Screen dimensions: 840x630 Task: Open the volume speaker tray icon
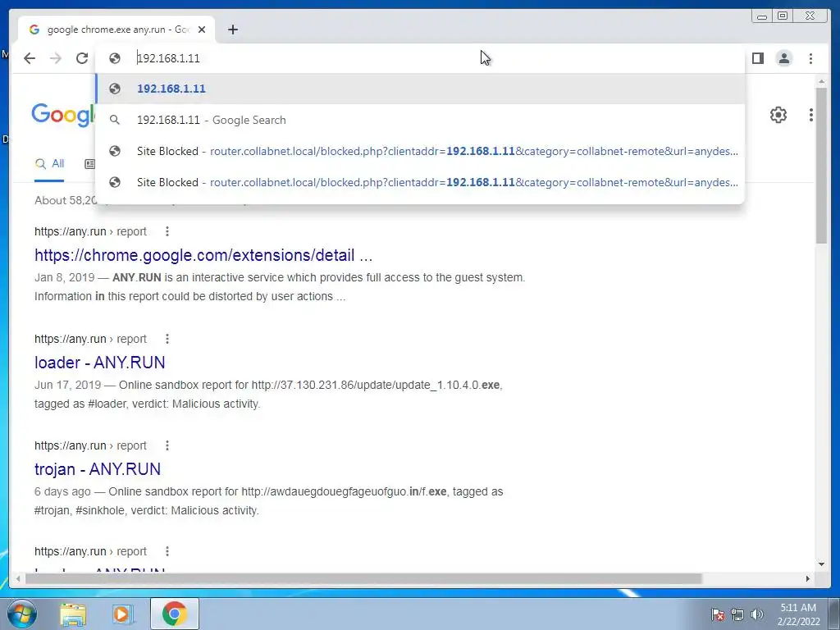tap(757, 614)
